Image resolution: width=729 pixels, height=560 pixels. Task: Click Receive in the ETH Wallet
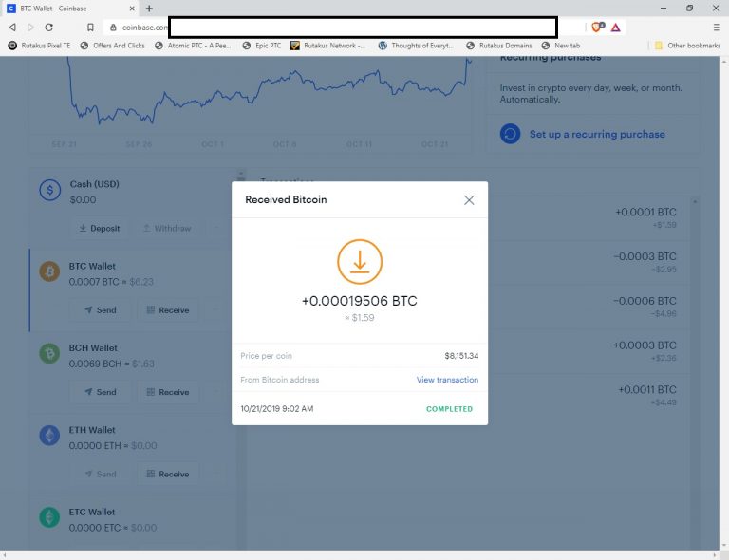click(x=168, y=474)
